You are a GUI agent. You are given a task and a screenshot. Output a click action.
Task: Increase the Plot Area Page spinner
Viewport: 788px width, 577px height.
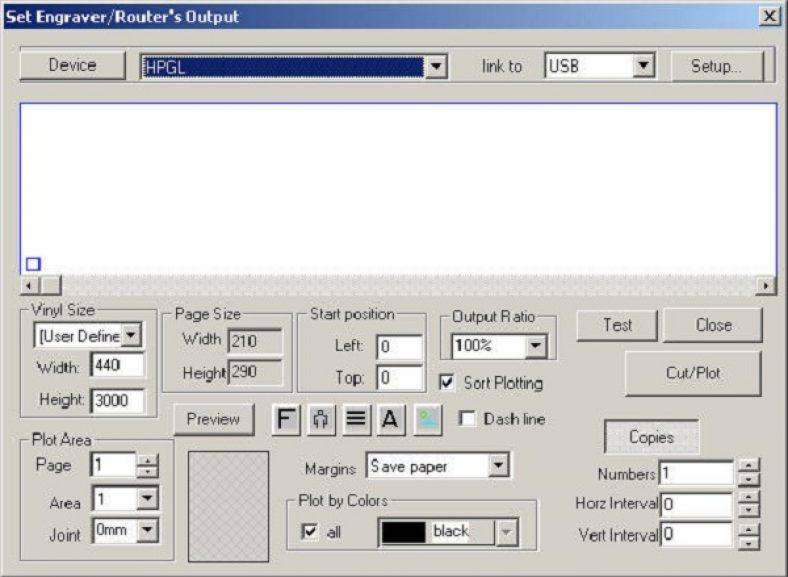(147, 459)
